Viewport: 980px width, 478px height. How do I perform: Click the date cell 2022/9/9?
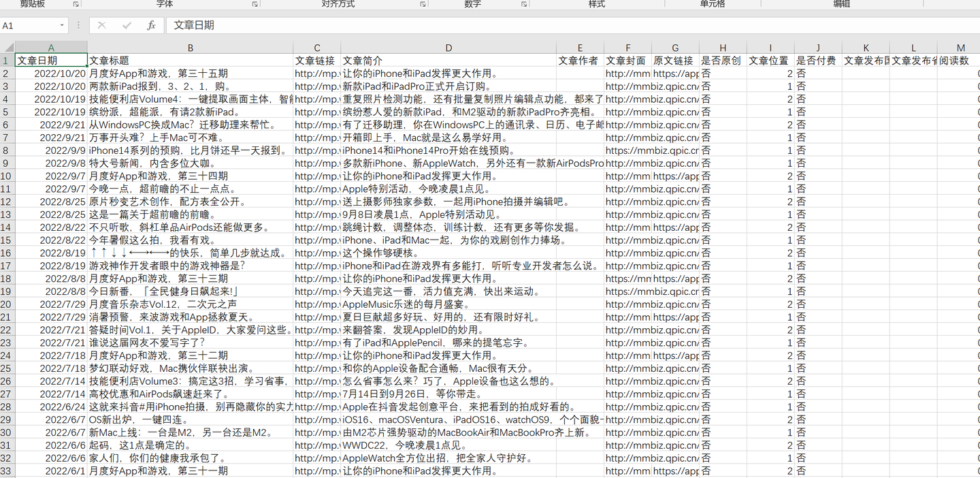51,150
